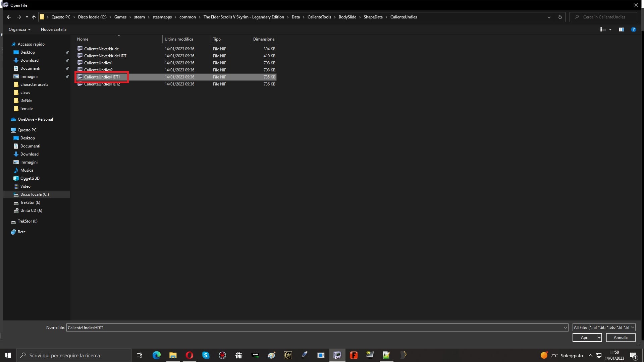
Task: Select Unità CD (J:) drive
Action: tap(31, 210)
